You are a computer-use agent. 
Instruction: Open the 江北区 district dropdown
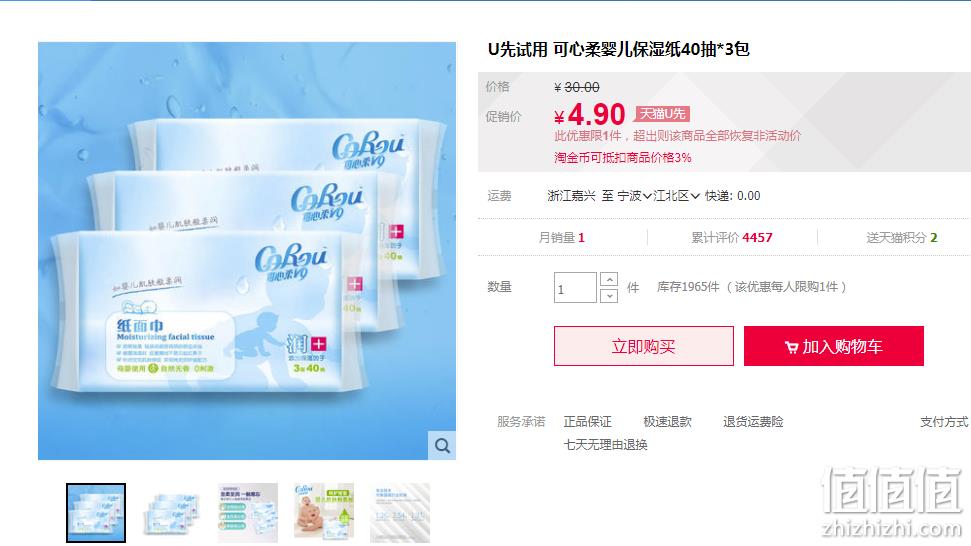677,196
